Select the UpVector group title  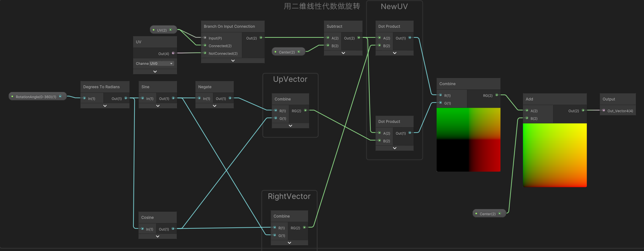[x=290, y=79]
